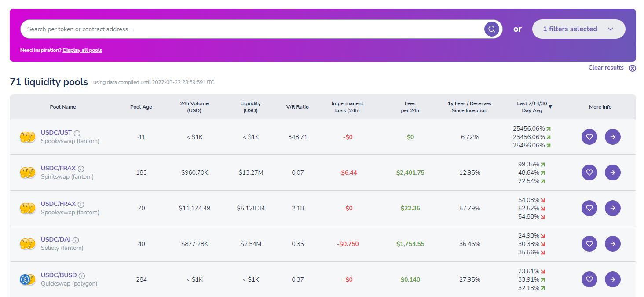The width and height of the screenshot is (644, 297).
Task: Click liquidity value $13.27M
Action: [251, 172]
